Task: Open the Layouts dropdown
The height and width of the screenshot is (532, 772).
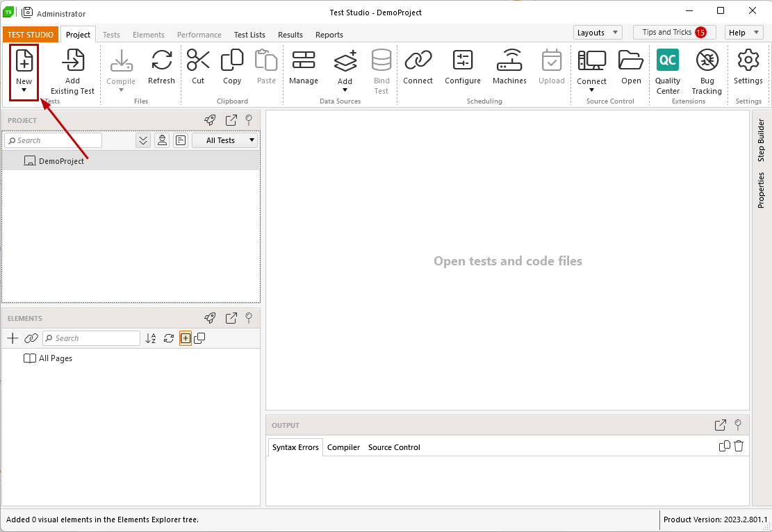Action: coord(598,33)
